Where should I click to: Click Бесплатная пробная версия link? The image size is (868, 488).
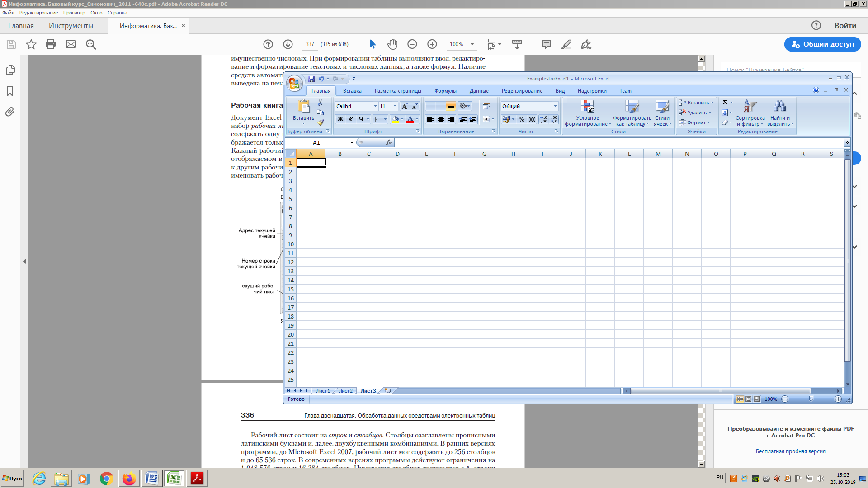pyautogui.click(x=790, y=451)
